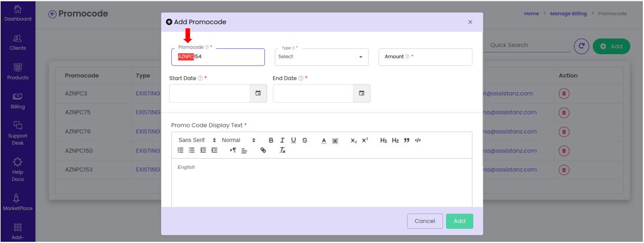Toggle underline formatting in the editor
Viewport: 644px width, 243px height.
[x=293, y=140]
